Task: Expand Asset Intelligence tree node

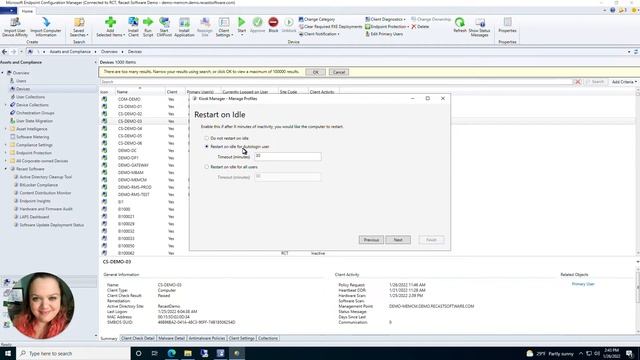Action: 6,129
